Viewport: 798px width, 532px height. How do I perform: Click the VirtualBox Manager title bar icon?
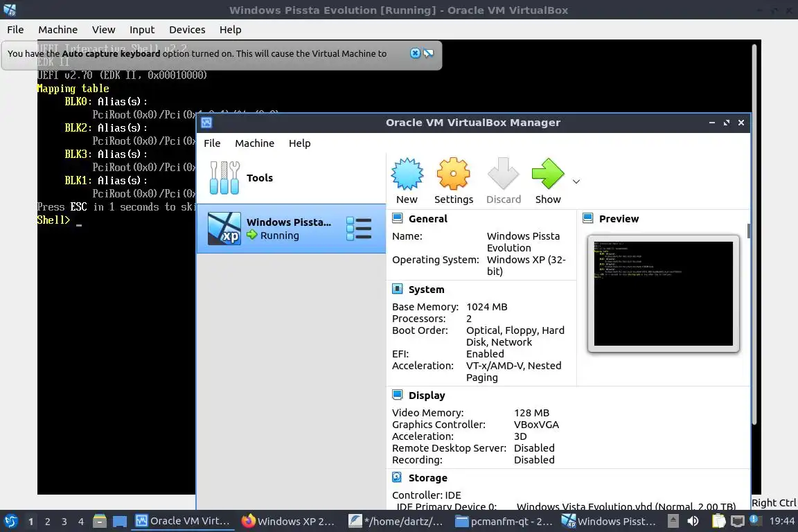tap(206, 123)
